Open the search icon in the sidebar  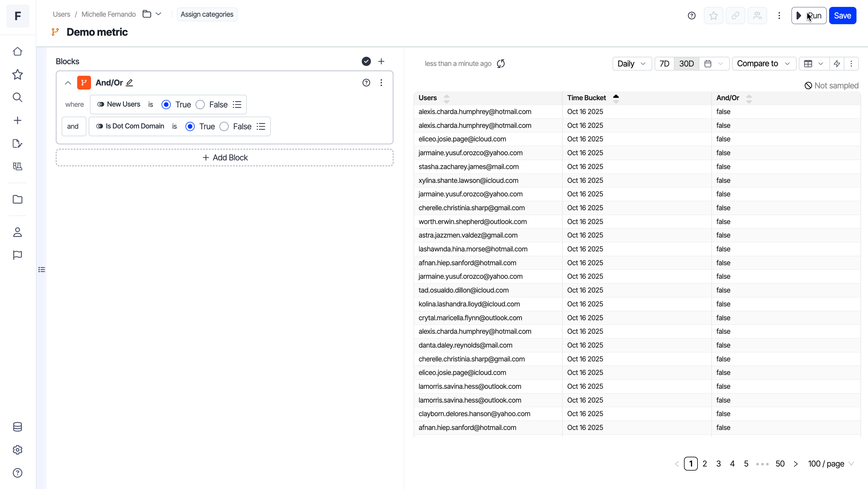(x=18, y=97)
